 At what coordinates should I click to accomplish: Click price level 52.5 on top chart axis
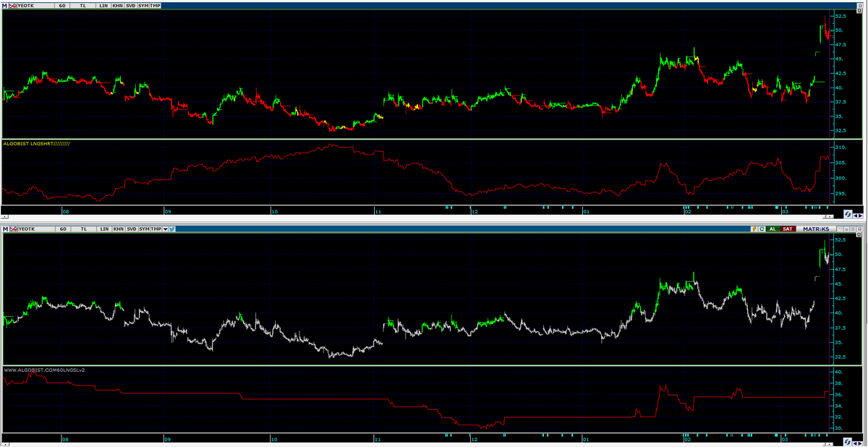coord(840,15)
